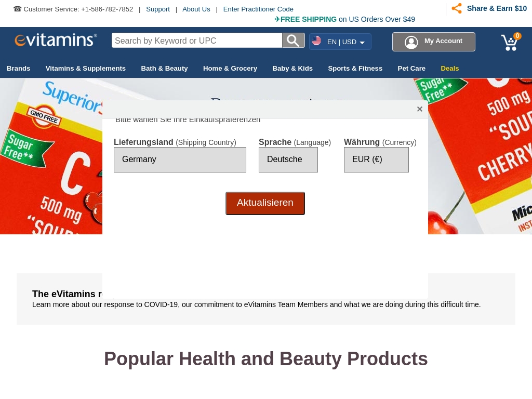Select Bath & Beauty in navigation
The image size is (532, 399).
pyautogui.click(x=165, y=69)
